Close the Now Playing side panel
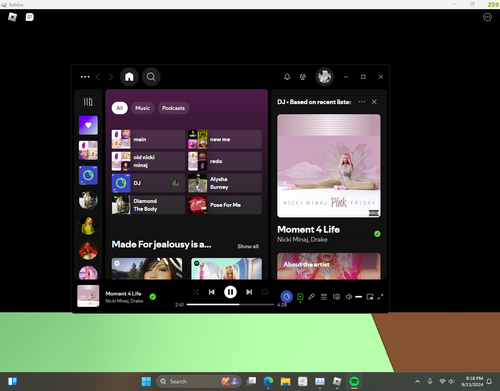Screen dimensions: 500x391 (374, 102)
